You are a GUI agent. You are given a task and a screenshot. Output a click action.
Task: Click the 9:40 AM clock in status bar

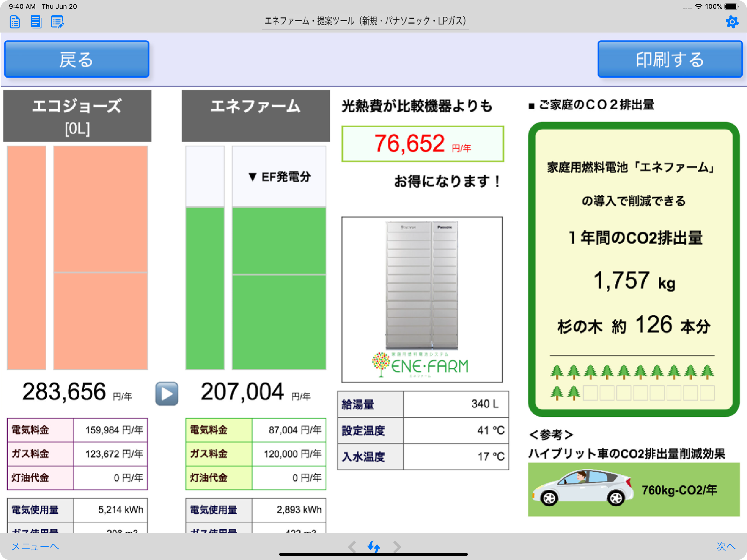[x=22, y=6]
